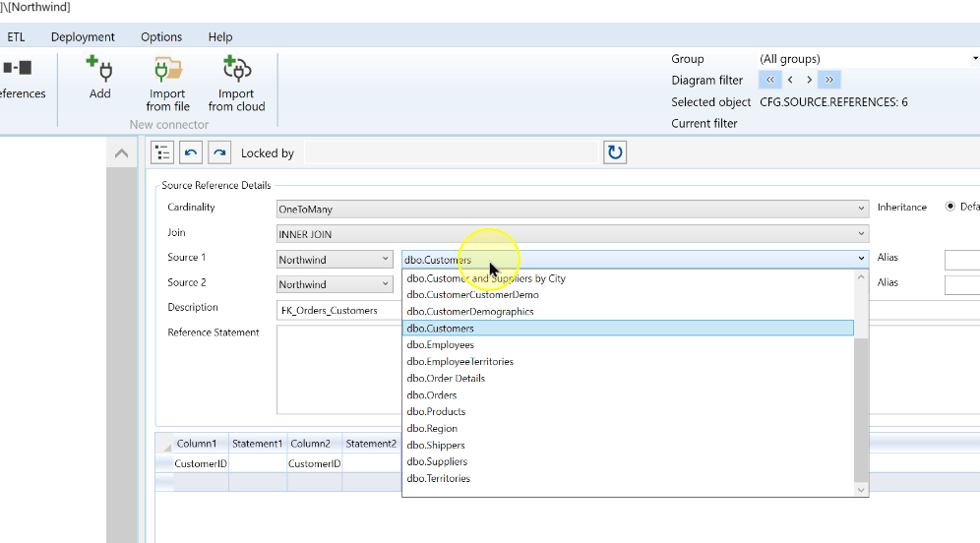Image resolution: width=980 pixels, height=543 pixels.
Task: Open Source 1 Northwind connector dropdown
Action: 335,260
